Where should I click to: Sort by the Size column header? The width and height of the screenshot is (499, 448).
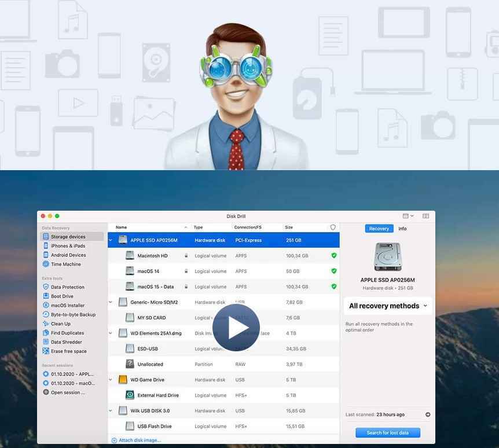(x=289, y=227)
